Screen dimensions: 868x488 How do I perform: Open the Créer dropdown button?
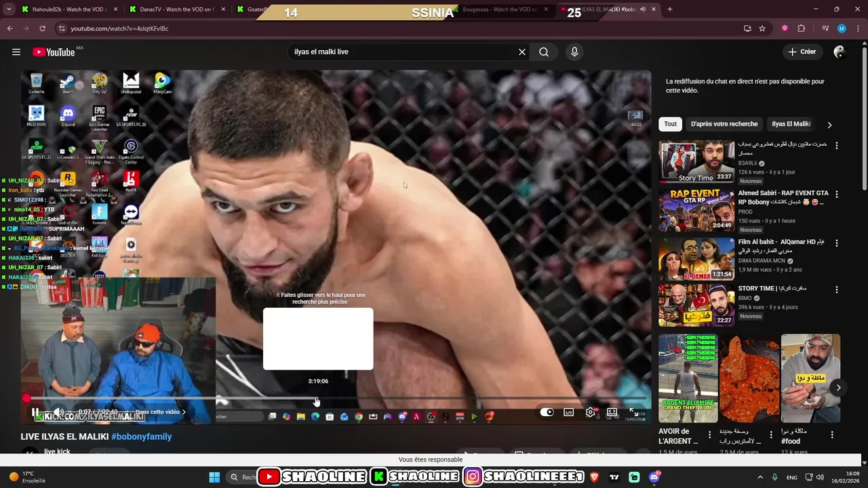coord(802,52)
